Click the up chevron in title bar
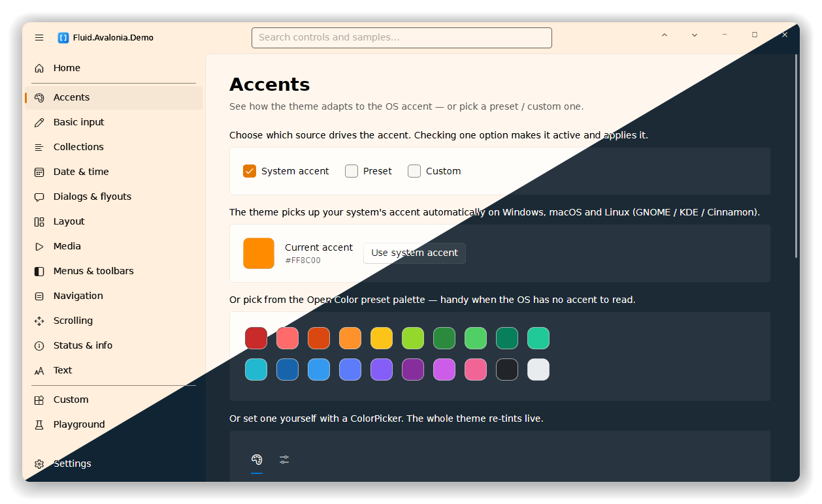822x504 pixels. tap(665, 35)
